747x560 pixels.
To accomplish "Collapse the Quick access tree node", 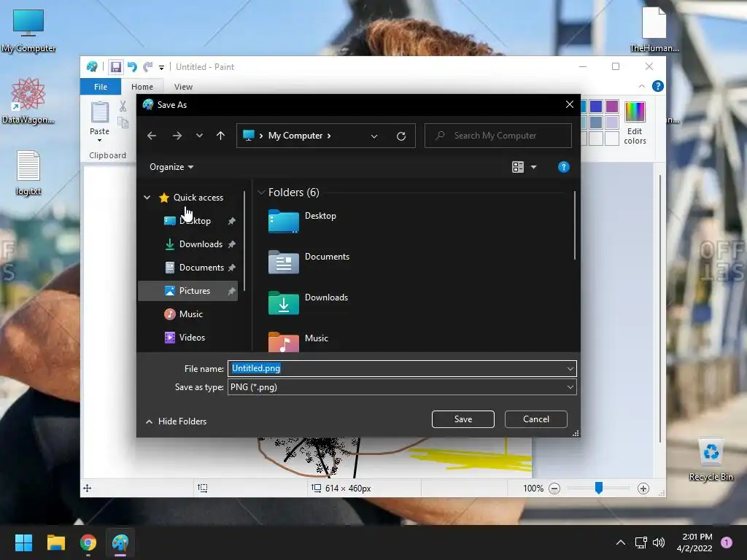I will coord(147,197).
